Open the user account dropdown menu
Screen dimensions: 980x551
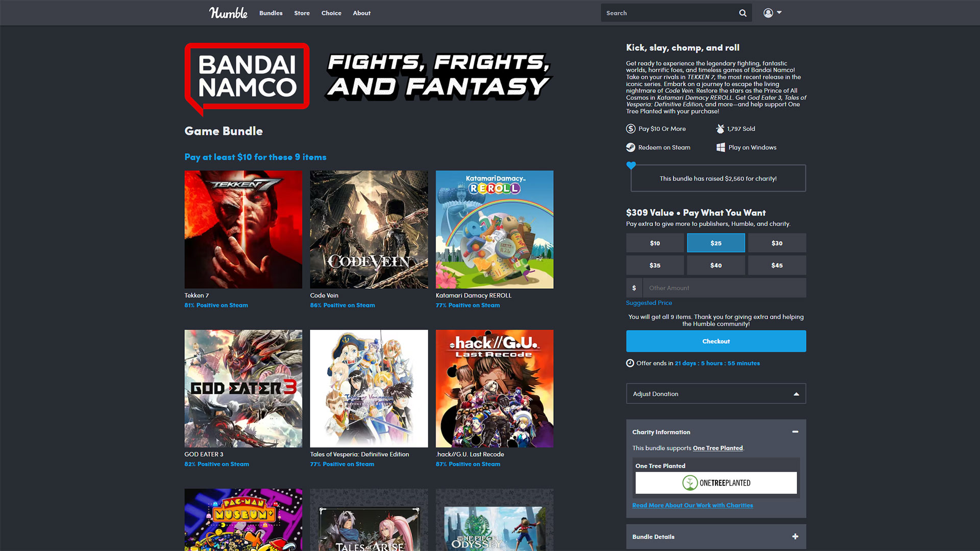click(x=771, y=12)
